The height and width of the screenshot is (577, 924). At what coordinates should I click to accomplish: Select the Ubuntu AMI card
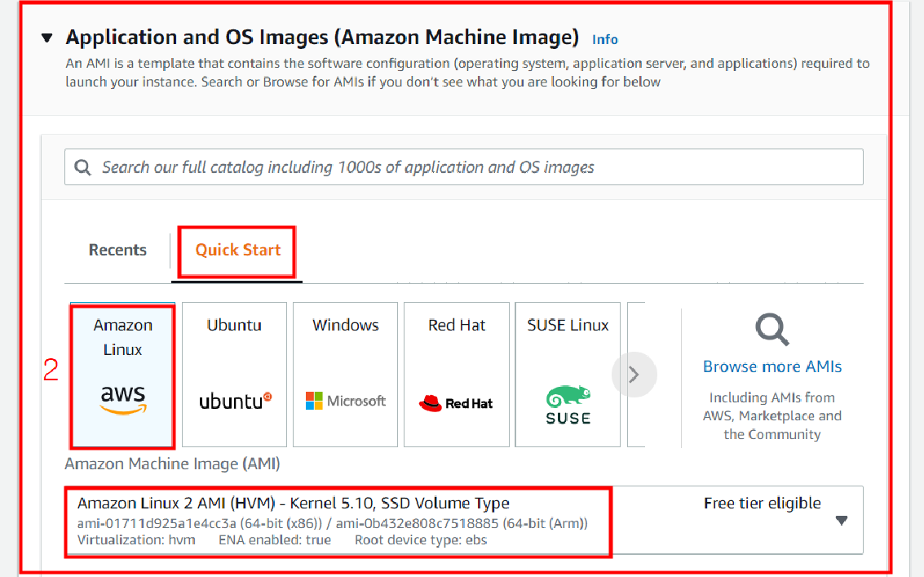[x=234, y=375]
